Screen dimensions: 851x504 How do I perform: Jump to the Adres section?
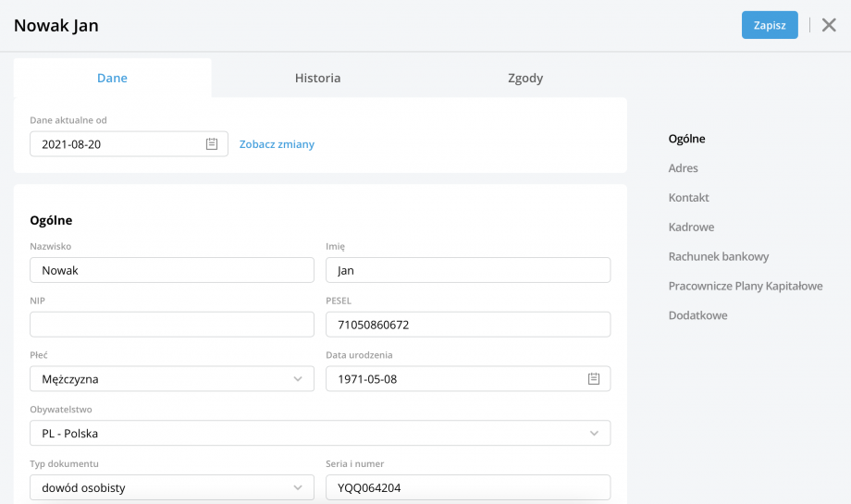683,168
